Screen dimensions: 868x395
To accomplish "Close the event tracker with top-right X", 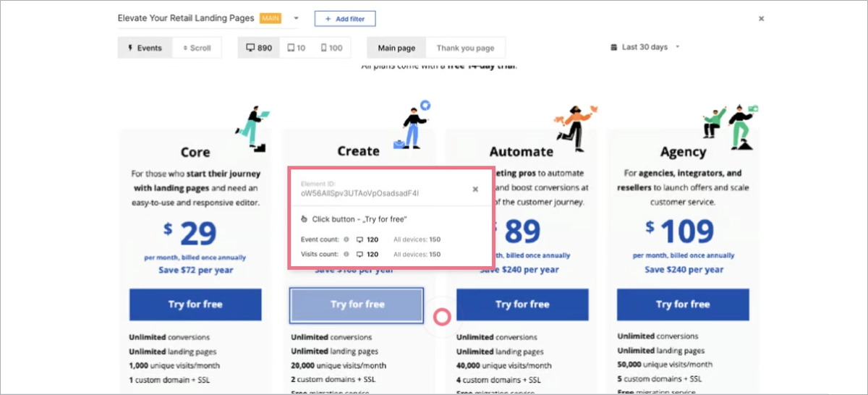I will coord(761,19).
